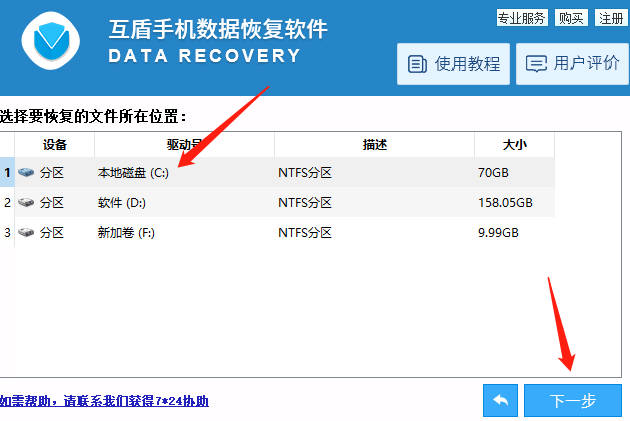Click the 购买 purchase button
The width and height of the screenshot is (630, 421).
tap(571, 18)
